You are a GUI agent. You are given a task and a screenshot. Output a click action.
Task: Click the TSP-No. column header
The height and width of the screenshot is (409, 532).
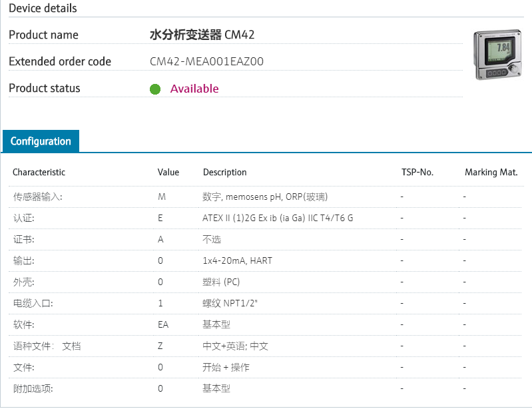417,172
